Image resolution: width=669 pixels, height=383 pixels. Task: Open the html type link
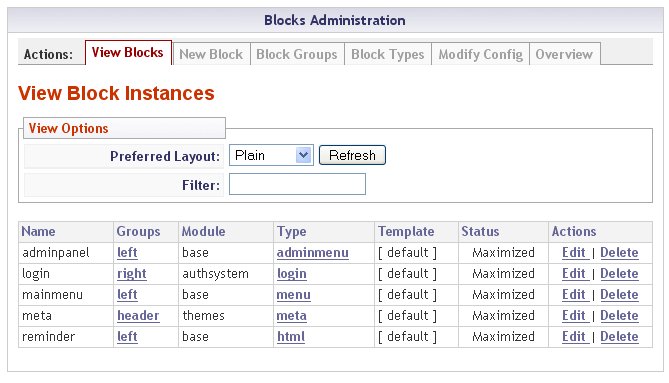pyautogui.click(x=291, y=337)
